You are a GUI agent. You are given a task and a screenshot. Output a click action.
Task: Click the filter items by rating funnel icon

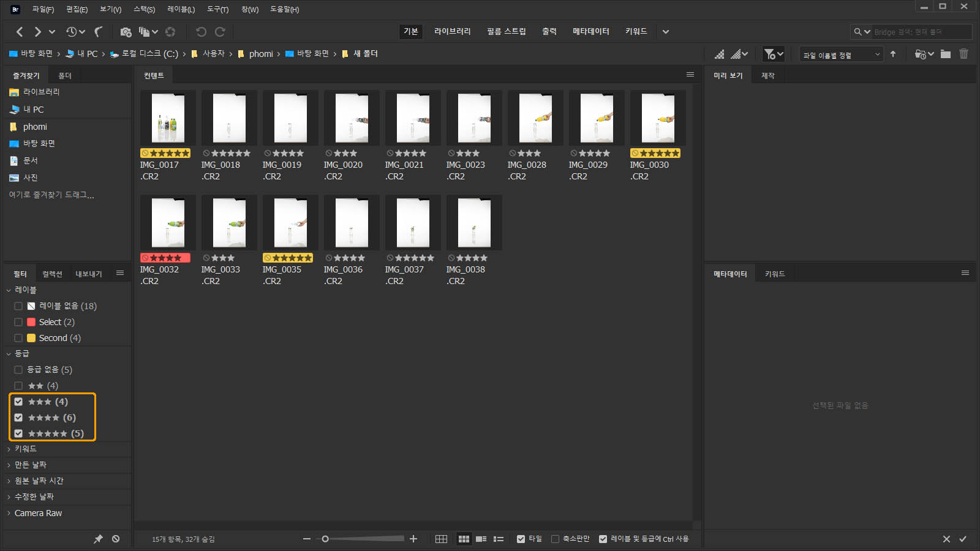pos(770,54)
